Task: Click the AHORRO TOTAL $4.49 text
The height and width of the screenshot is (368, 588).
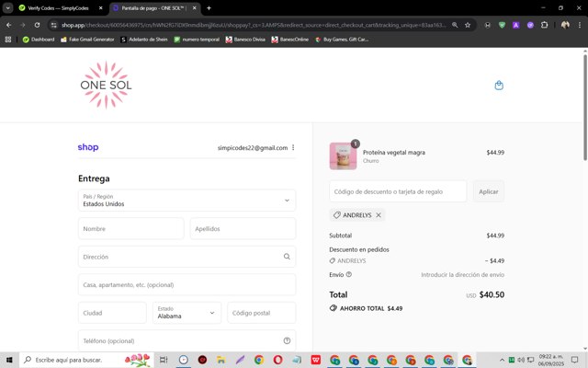Action: click(371, 308)
